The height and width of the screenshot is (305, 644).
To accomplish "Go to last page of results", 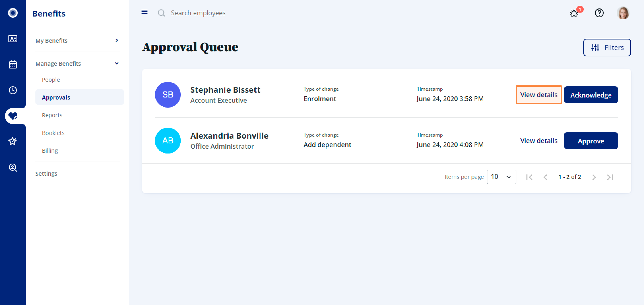I will [x=610, y=177].
